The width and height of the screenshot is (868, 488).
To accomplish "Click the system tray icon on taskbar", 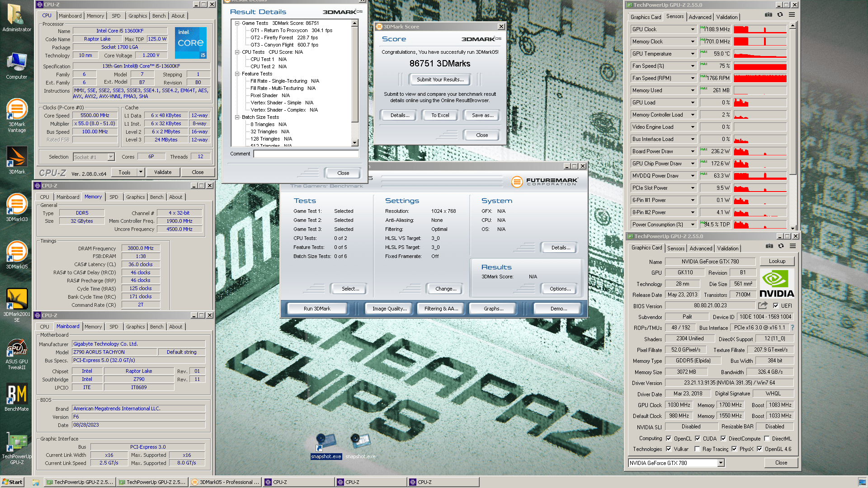I will 862,482.
